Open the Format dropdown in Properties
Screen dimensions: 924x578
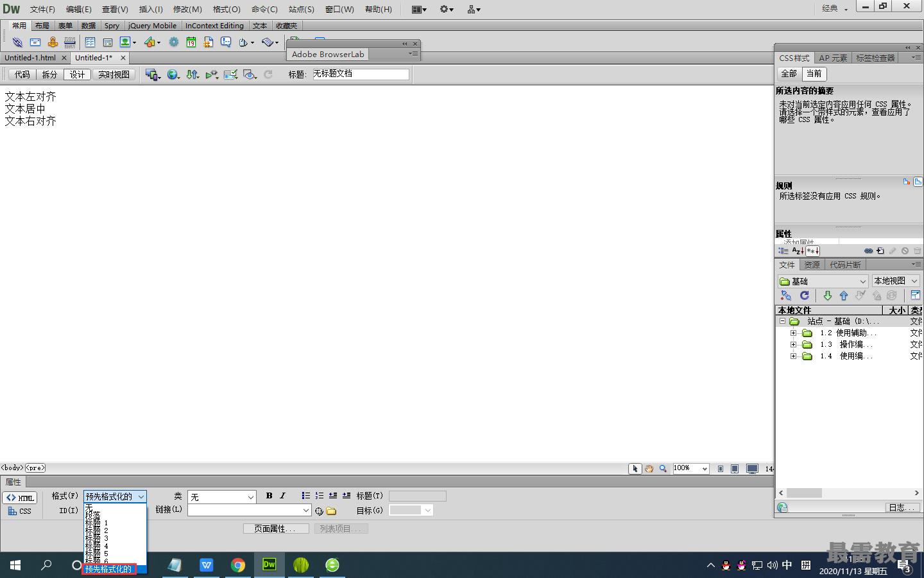[x=116, y=496]
